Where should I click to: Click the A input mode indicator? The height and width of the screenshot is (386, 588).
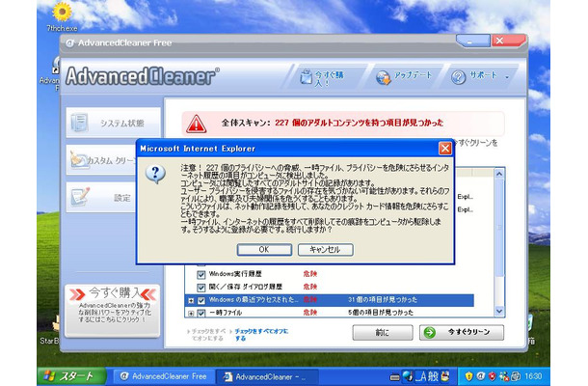pyautogui.click(x=421, y=376)
